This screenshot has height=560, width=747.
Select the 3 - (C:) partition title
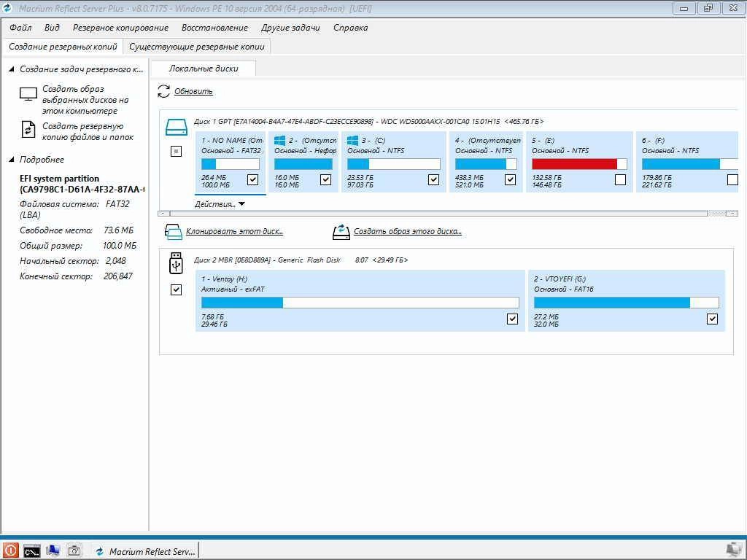[373, 141]
